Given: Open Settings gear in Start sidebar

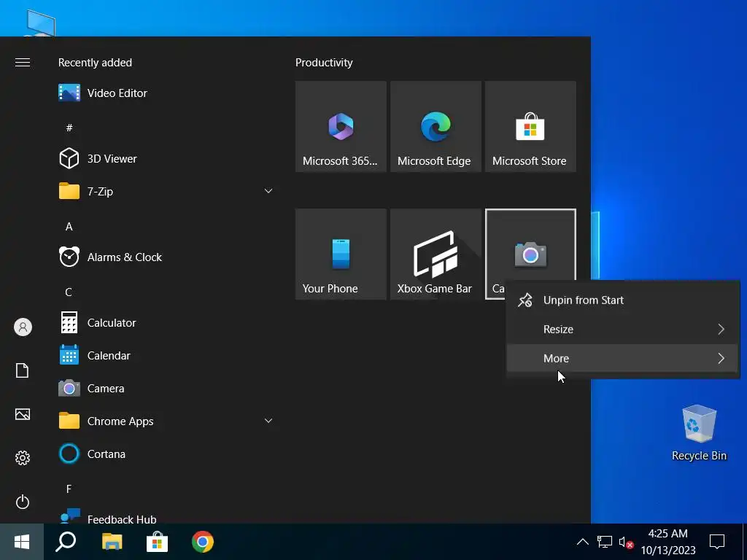Looking at the screenshot, I should pyautogui.click(x=23, y=458).
